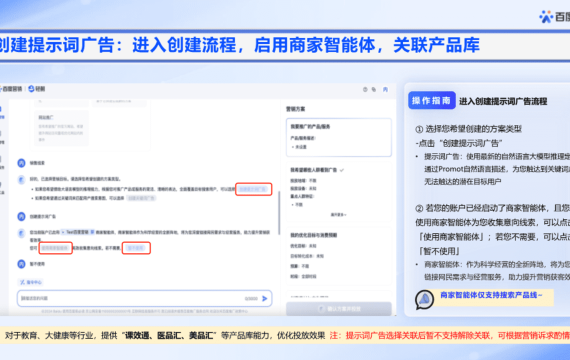This screenshot has height=360, width=570.
Task: Click the clock icon in top-right header
Action: (x=365, y=89)
